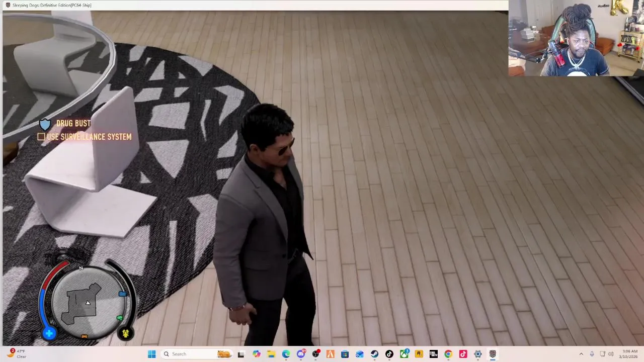
Task: Select the Sleeping Dogs taskbar icon
Action: pos(493,354)
